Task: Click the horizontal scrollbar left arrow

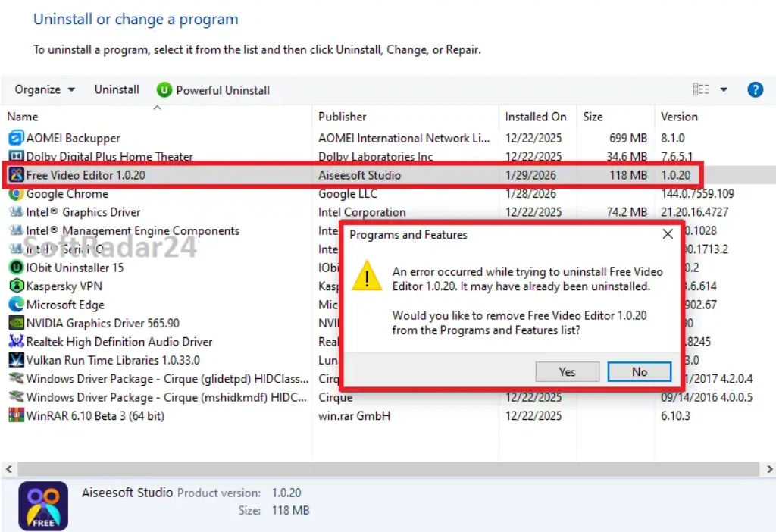Action: click(x=9, y=468)
